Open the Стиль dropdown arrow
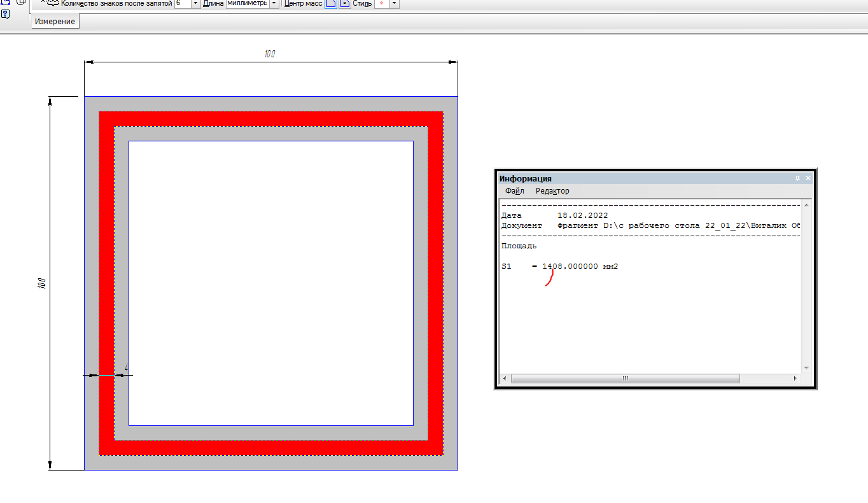 coord(394,4)
